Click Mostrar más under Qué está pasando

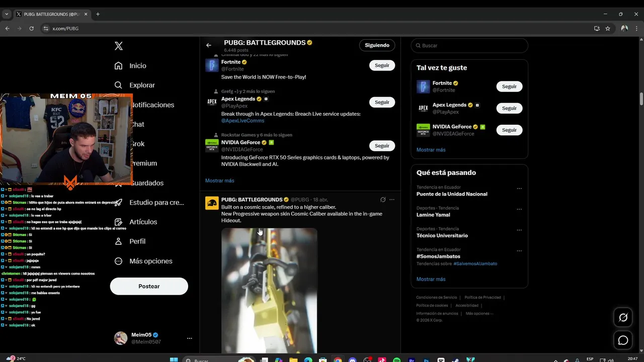pos(431,279)
